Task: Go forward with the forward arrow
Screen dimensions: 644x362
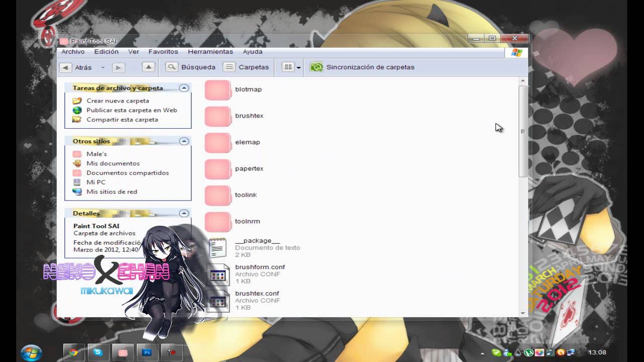Action: (118, 67)
